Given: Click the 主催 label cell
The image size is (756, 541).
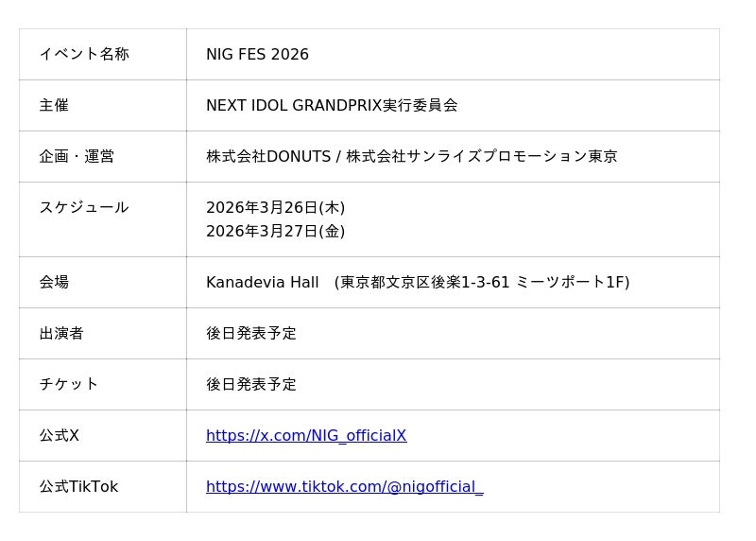Looking at the screenshot, I should (x=54, y=105).
